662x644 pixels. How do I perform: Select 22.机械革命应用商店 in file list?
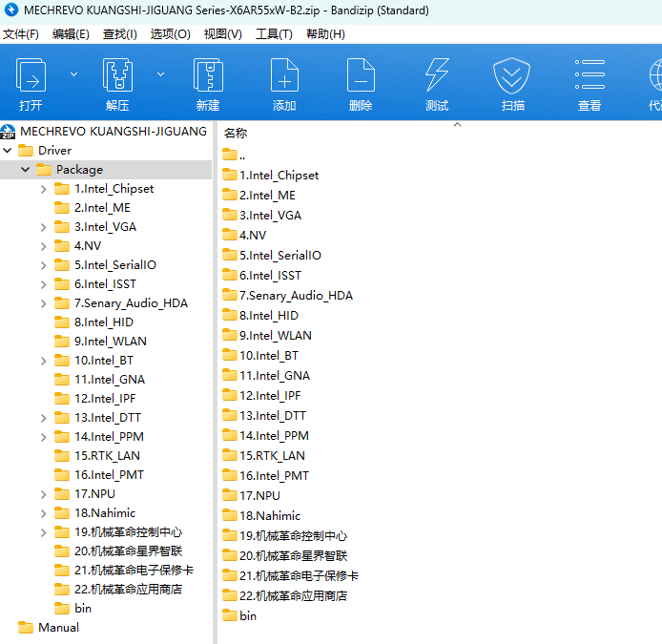(x=285, y=596)
